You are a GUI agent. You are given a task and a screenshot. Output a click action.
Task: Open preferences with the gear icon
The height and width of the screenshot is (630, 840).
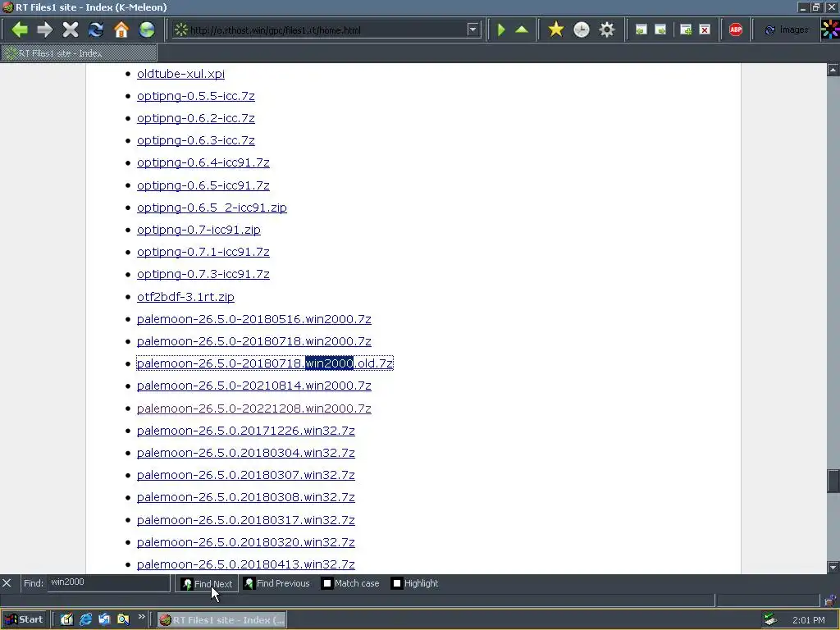pos(606,30)
